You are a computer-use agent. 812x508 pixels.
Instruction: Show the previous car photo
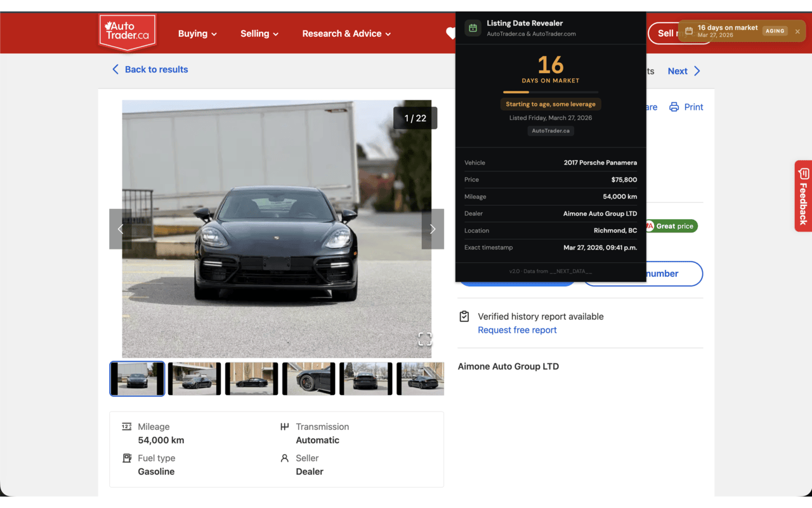click(x=121, y=229)
